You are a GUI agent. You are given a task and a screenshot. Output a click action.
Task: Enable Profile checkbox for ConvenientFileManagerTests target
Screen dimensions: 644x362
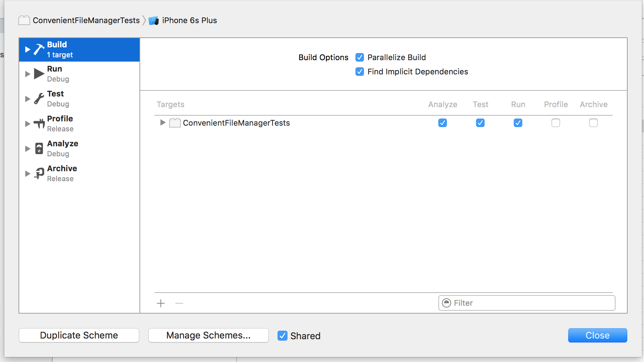(555, 123)
